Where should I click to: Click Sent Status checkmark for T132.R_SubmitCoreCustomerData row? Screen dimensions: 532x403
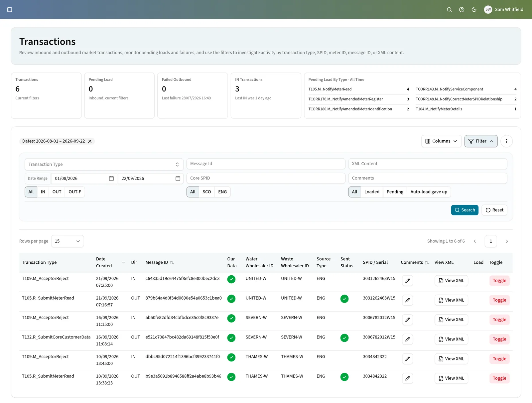(344, 338)
